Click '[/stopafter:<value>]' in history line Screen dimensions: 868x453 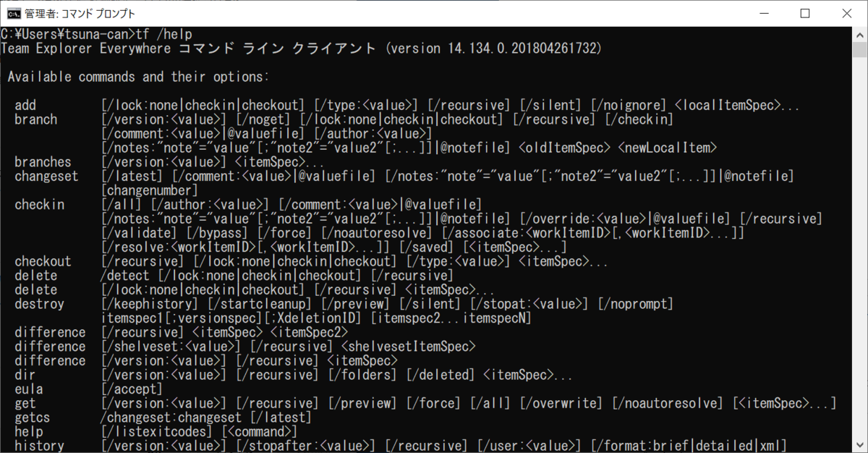click(307, 446)
